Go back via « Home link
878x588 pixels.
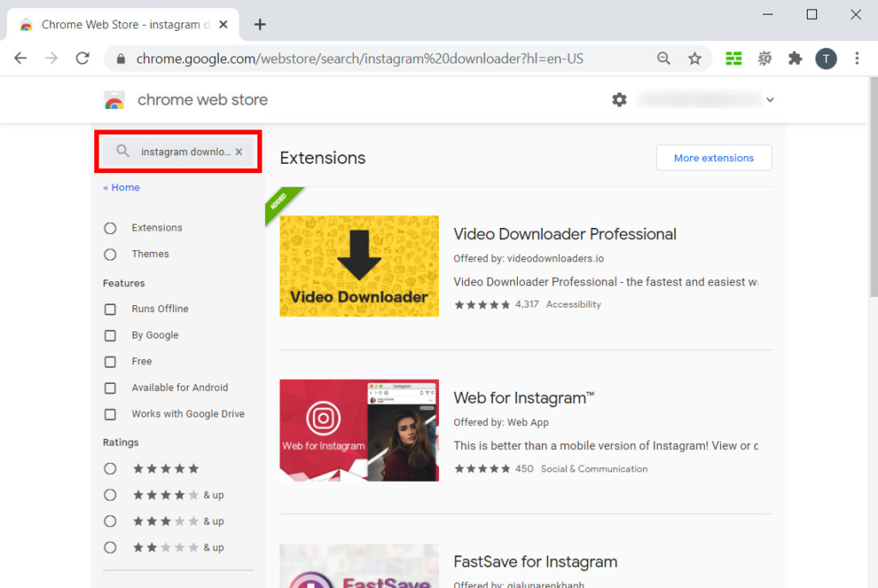click(121, 188)
